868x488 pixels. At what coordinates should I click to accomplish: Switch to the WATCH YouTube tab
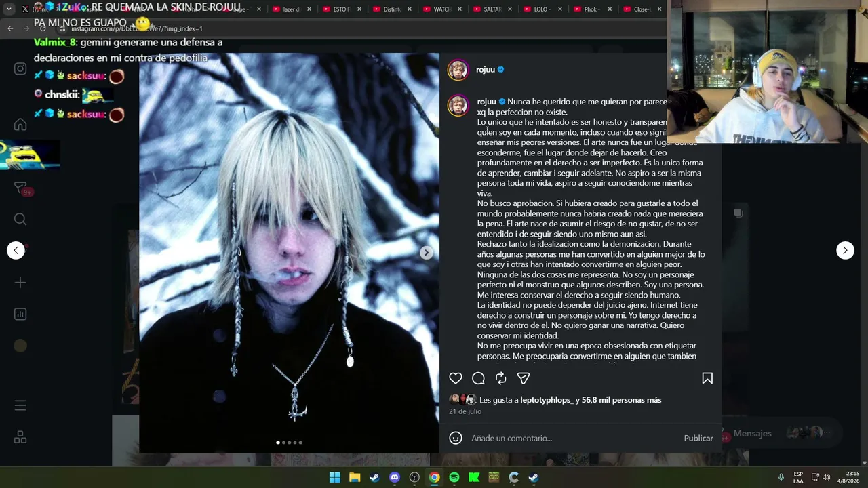(x=443, y=9)
